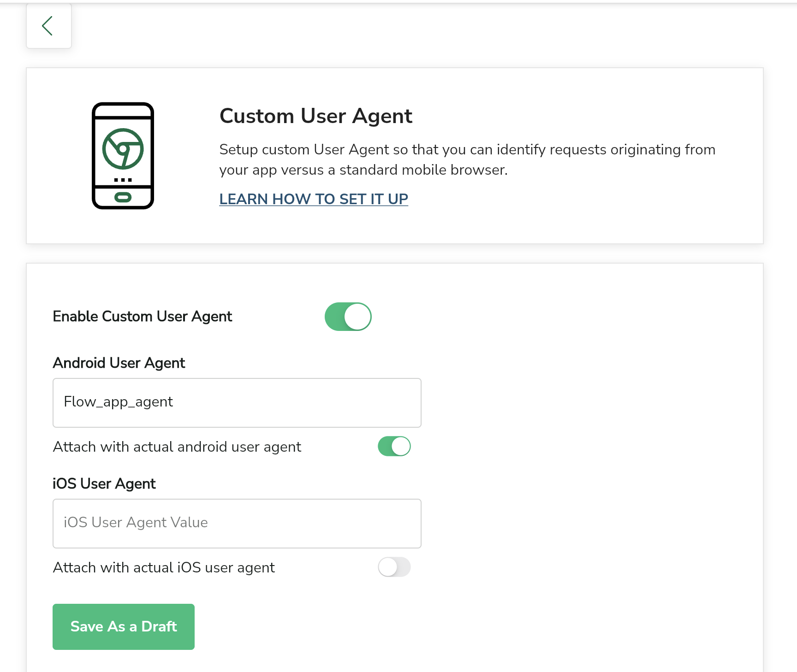Open the Learn How To Set It Up link
Viewport: 797px width, 672px height.
pos(314,199)
